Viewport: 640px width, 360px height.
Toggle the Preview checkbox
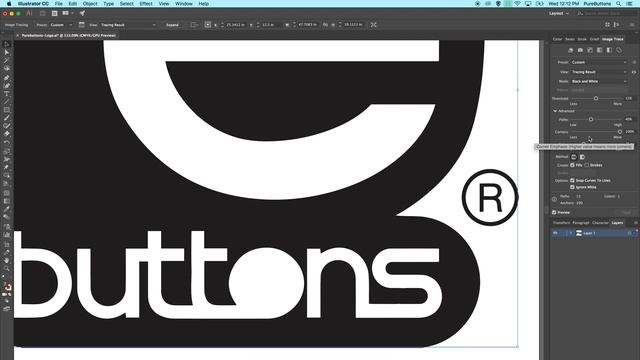point(554,213)
